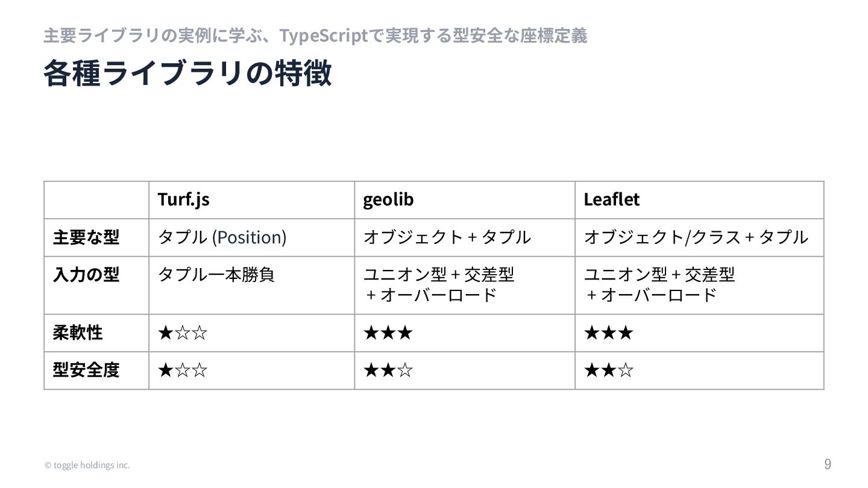The width and height of the screenshot is (868, 488).
Task: Select the 主要な型 row label
Action: click(86, 237)
